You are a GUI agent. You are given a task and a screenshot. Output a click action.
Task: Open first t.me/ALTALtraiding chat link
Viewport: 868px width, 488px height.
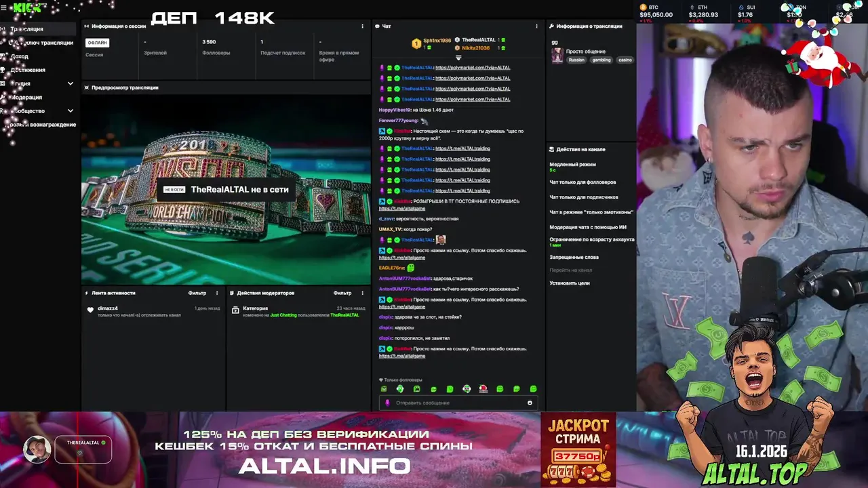462,148
